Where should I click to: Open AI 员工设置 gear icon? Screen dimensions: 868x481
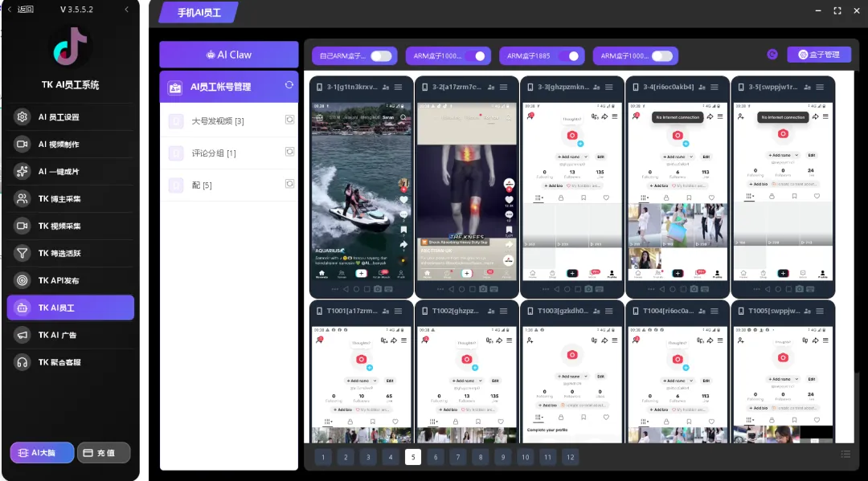coord(23,117)
